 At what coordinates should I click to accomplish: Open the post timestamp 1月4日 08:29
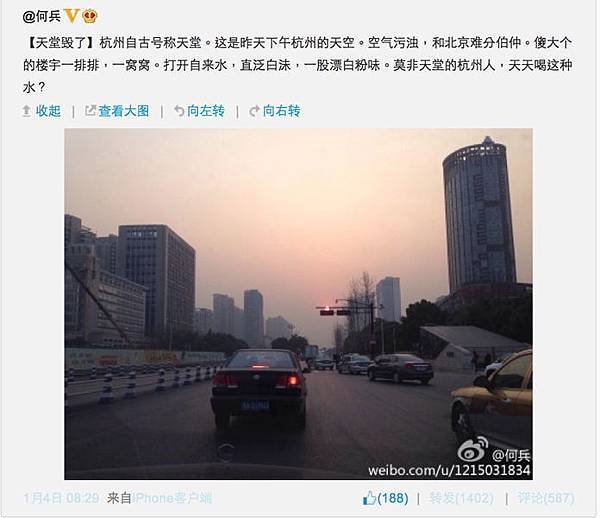pyautogui.click(x=61, y=498)
